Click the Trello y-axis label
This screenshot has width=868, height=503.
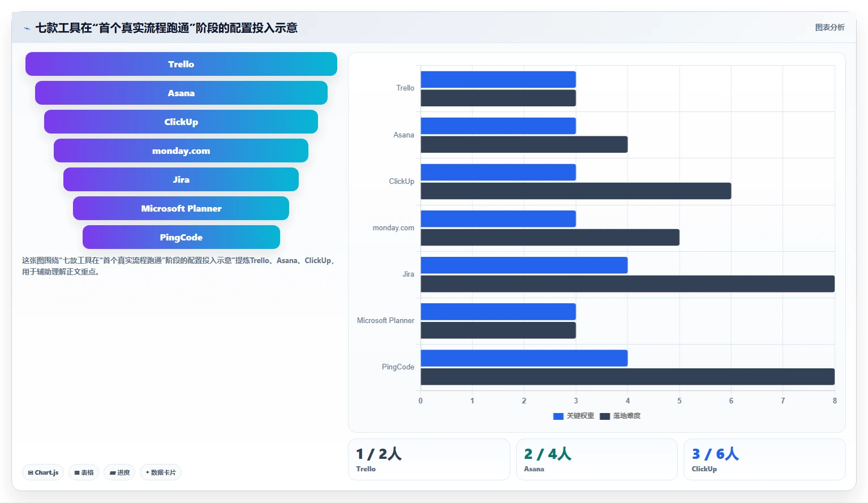405,88
